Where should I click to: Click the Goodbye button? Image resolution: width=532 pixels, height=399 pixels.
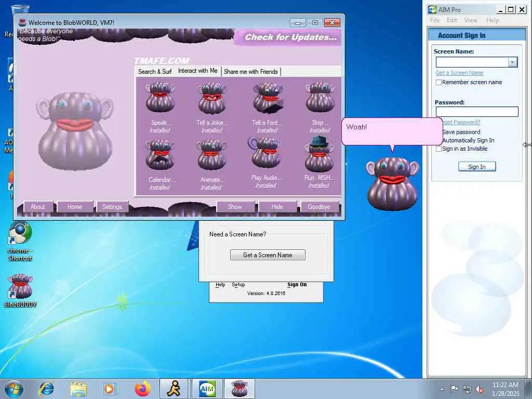pyautogui.click(x=319, y=207)
